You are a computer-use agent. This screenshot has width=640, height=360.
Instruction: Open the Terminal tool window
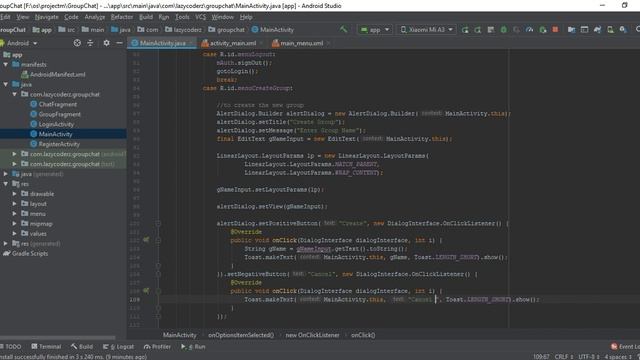pos(46,347)
